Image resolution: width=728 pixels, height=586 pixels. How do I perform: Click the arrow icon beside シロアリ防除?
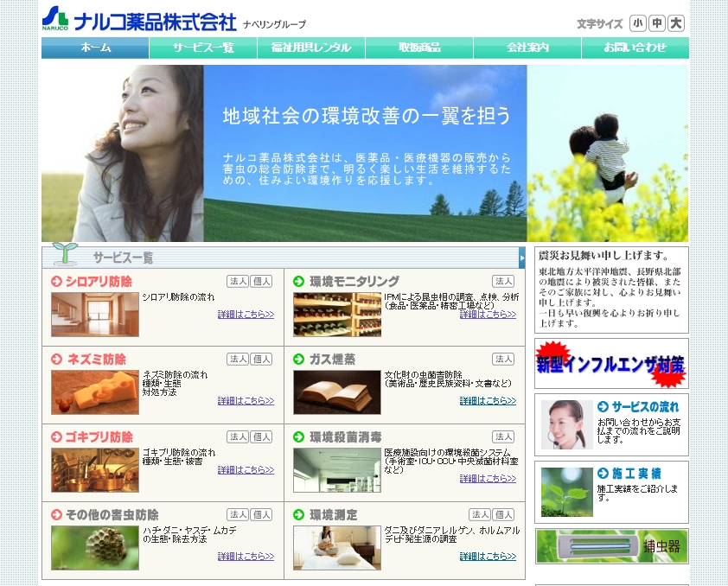click(x=56, y=281)
